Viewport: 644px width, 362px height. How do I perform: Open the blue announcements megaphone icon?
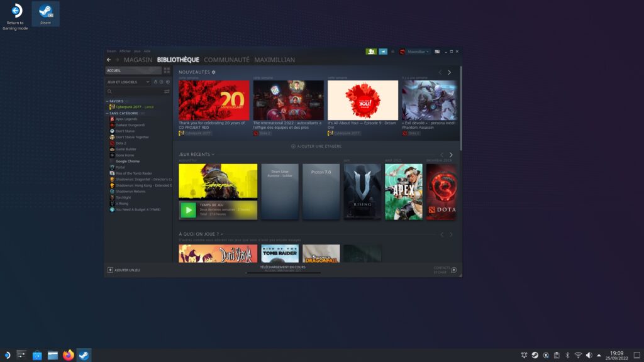pyautogui.click(x=383, y=52)
